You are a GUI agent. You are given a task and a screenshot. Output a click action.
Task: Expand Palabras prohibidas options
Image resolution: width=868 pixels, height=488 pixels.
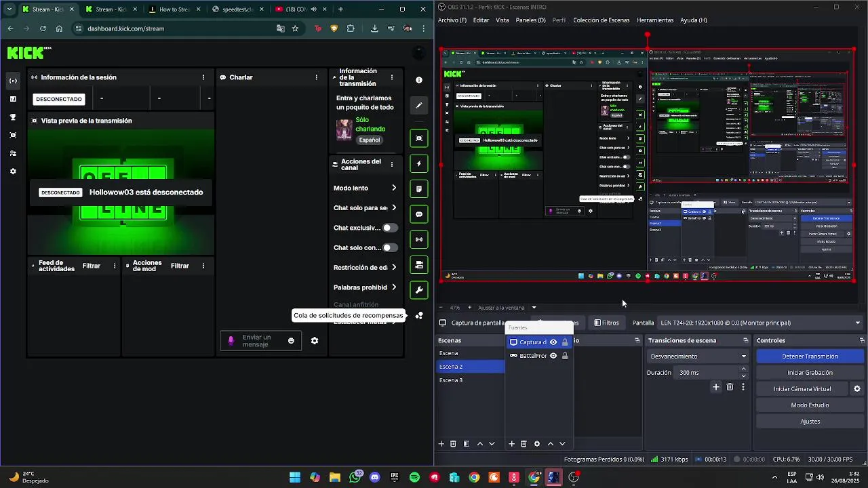[394, 287]
